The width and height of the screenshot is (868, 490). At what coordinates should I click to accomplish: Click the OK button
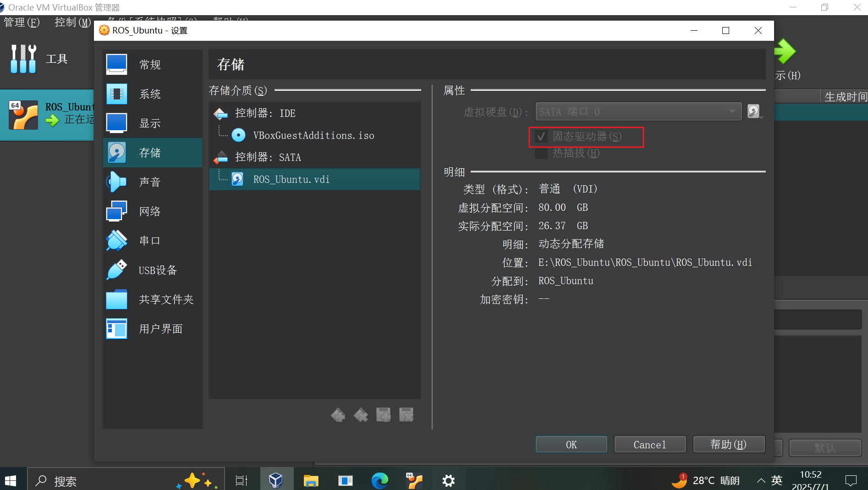(x=571, y=445)
